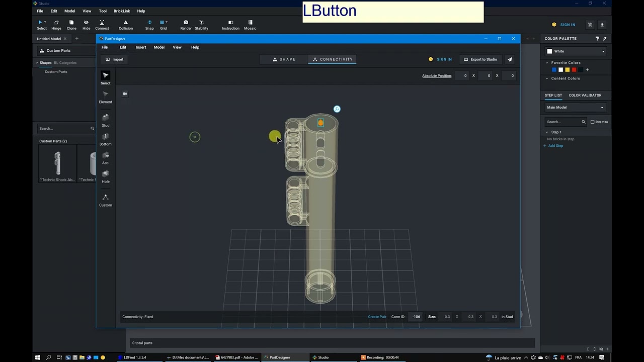Click Create Pair link
Image resolution: width=644 pixels, height=362 pixels.
click(x=377, y=317)
